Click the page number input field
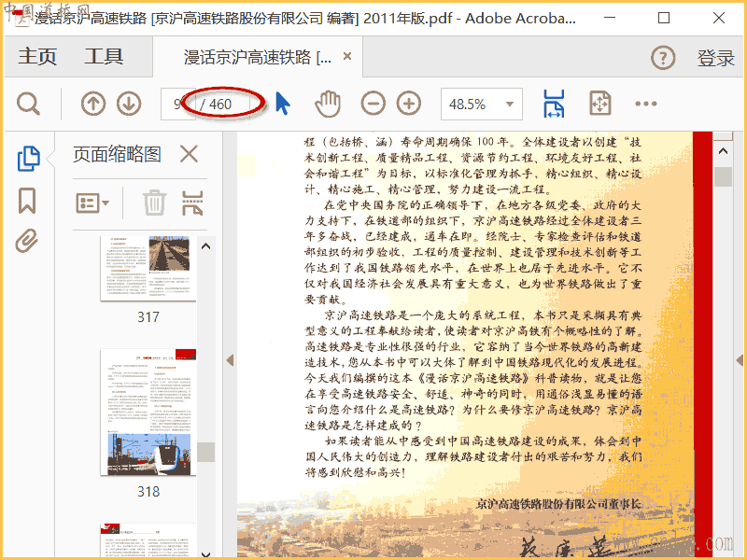The height and width of the screenshot is (560, 747). tap(178, 104)
